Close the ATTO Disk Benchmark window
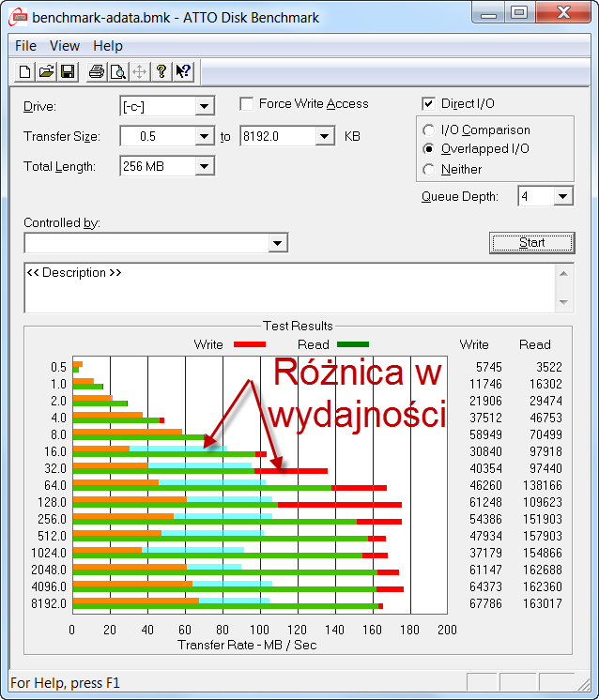 point(563,12)
